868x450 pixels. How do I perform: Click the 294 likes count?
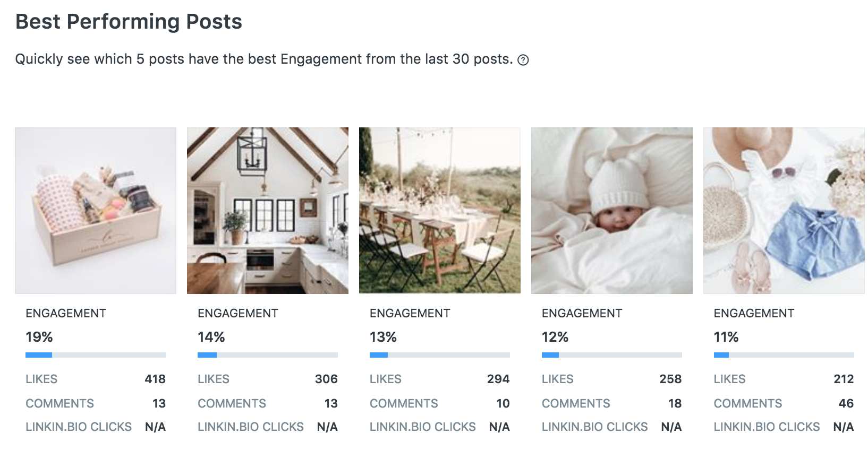(x=498, y=379)
